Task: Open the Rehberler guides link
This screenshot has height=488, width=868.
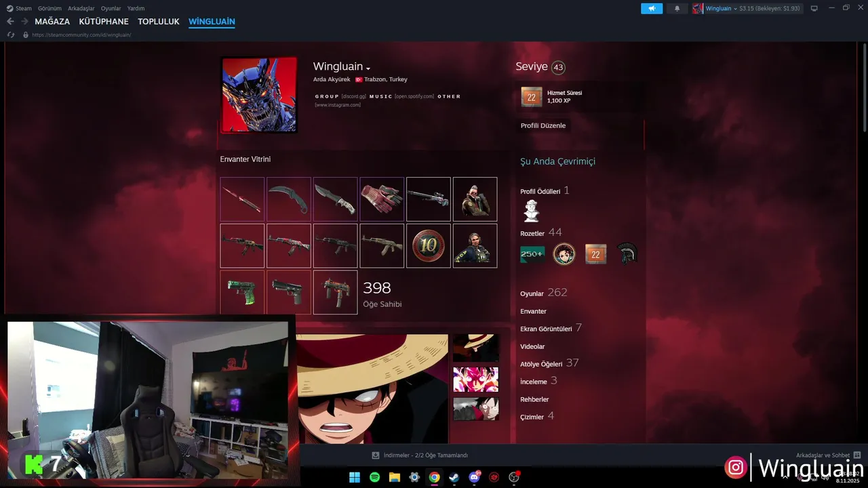Action: (x=534, y=399)
